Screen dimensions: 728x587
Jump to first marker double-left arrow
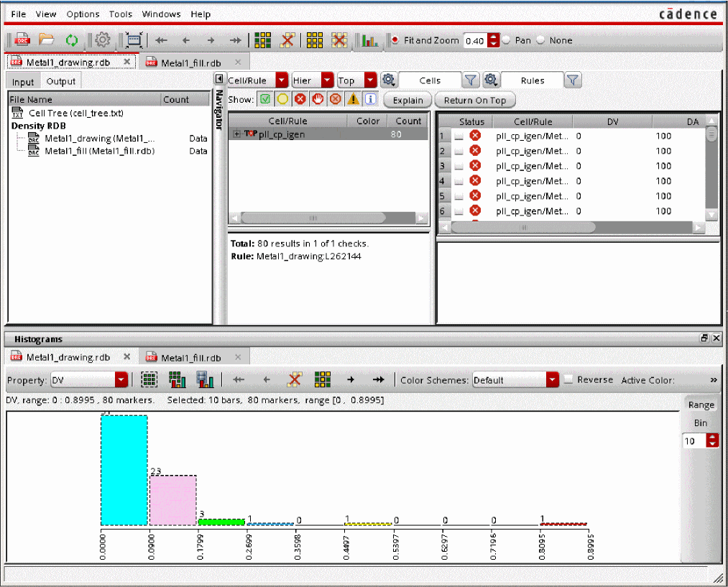[161, 41]
